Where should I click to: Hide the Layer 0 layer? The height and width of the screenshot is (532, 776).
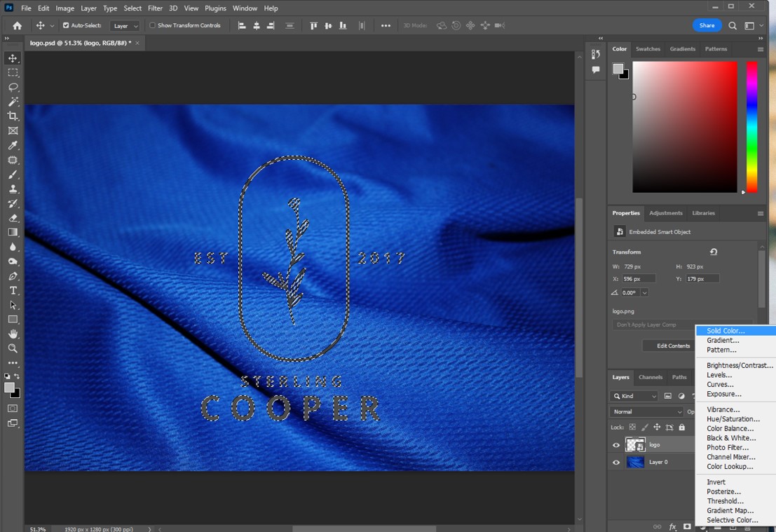tap(615, 462)
